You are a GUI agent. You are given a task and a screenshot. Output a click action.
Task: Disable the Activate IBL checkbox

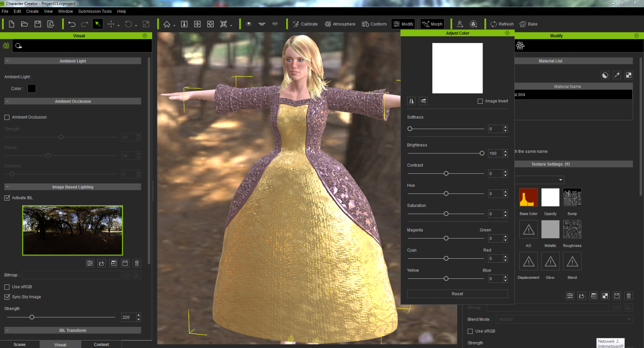(x=7, y=198)
